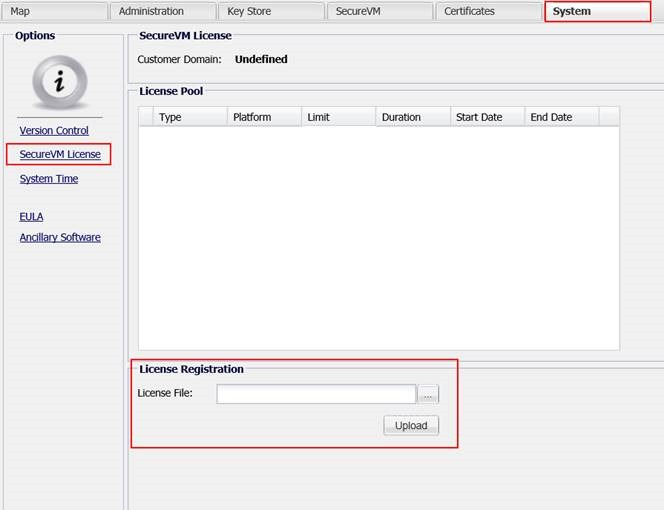The width and height of the screenshot is (664, 510).
Task: Switch to the Administration tab
Action: (x=160, y=11)
